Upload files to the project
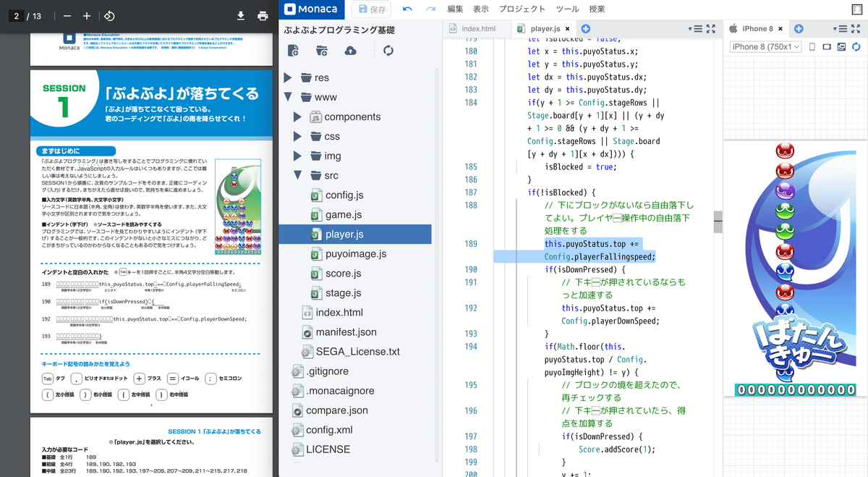868x477 pixels. pos(351,51)
